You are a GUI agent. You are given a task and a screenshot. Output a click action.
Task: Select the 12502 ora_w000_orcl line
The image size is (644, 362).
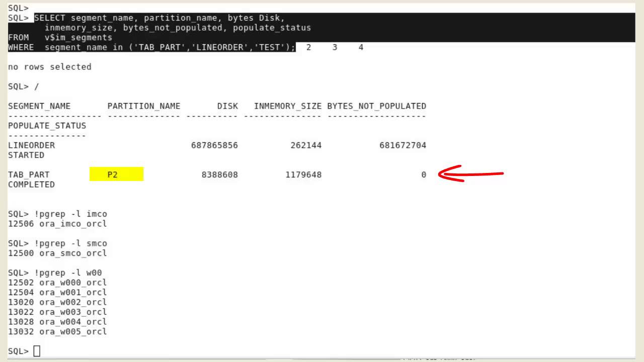(57, 283)
